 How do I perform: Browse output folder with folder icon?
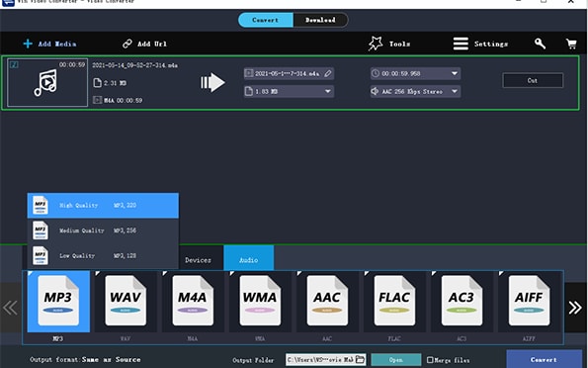pyautogui.click(x=360, y=360)
